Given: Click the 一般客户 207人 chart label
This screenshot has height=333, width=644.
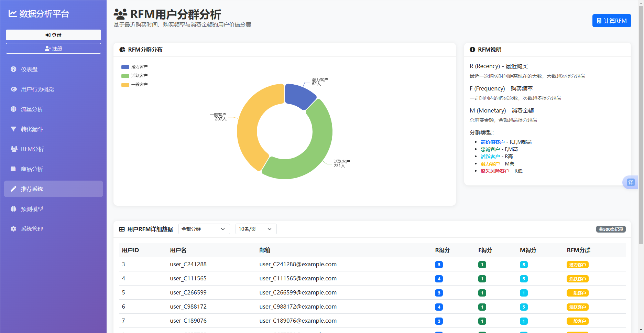Looking at the screenshot, I should click(x=218, y=117).
